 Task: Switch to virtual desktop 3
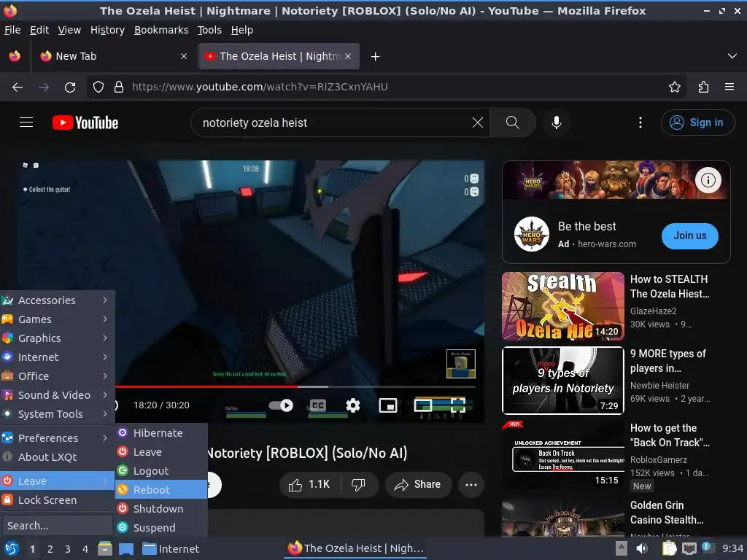coord(68,549)
